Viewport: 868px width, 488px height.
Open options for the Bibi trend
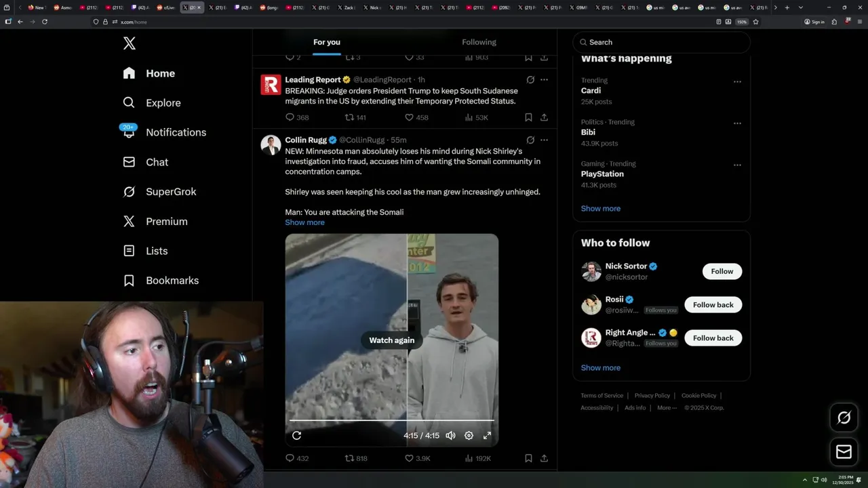tap(737, 123)
